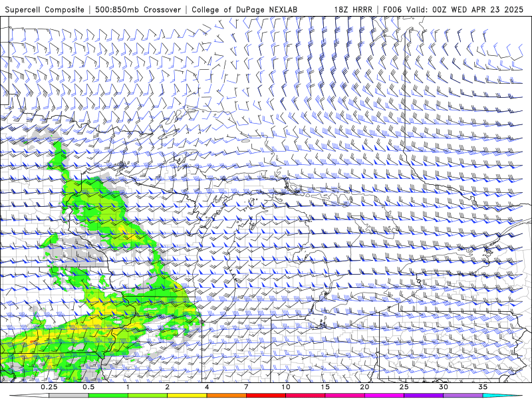Click the color scale label 25

tap(404, 387)
